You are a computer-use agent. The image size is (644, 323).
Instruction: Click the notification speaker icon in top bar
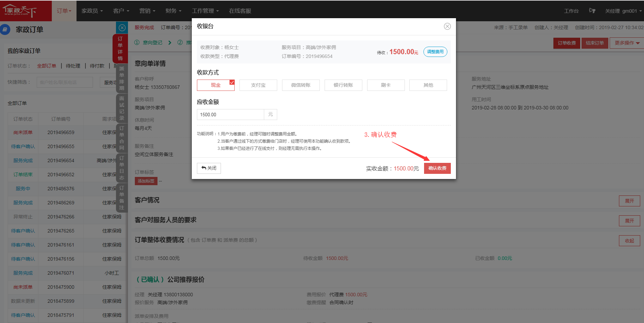(592, 11)
